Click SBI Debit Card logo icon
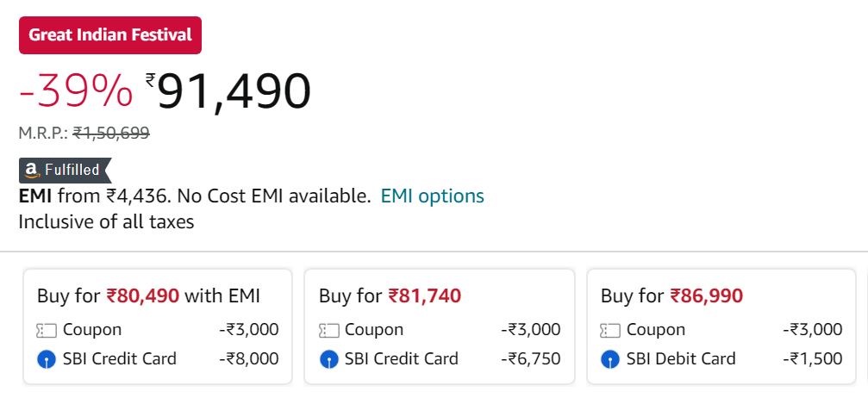The height and width of the screenshot is (398, 868). click(x=610, y=360)
